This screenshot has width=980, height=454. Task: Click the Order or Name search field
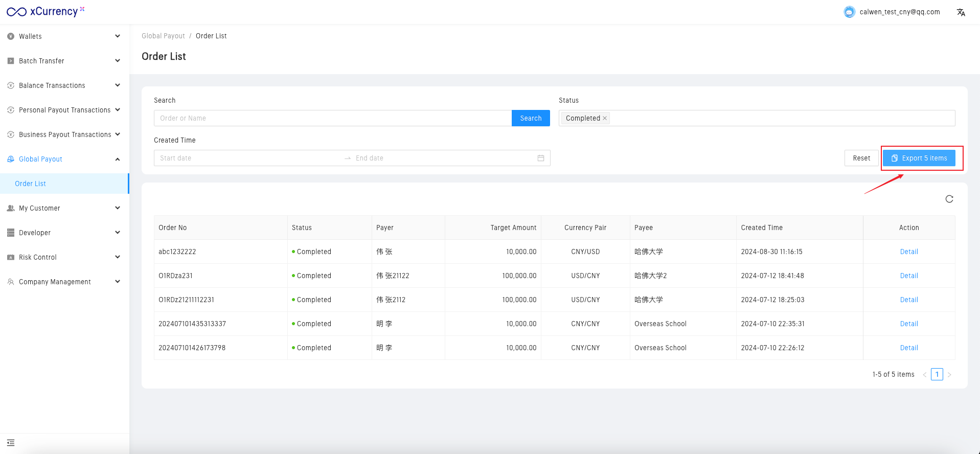[x=332, y=118]
